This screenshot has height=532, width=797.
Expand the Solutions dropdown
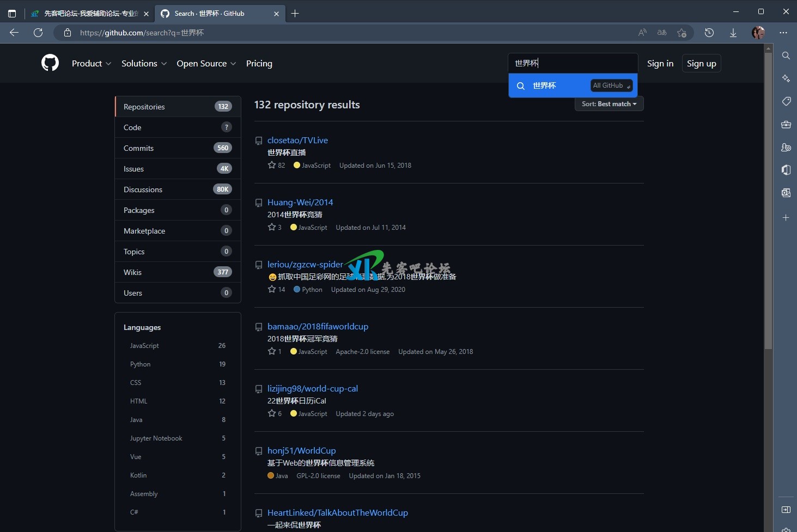144,64
